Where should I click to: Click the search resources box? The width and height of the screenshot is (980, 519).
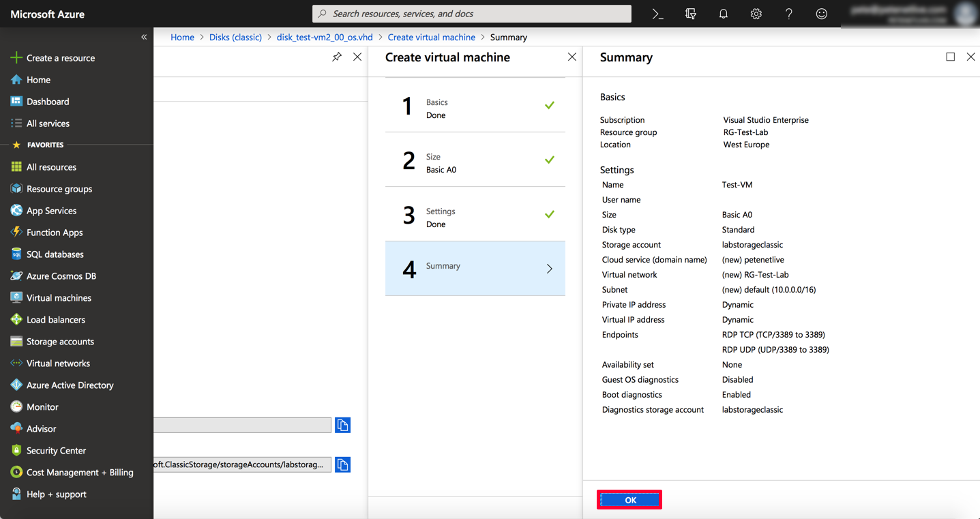[x=472, y=14]
